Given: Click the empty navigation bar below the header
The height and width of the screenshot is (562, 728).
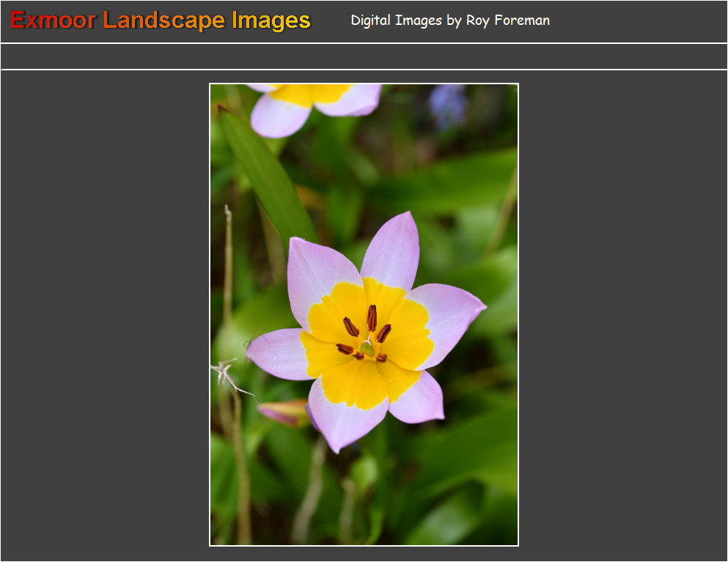Looking at the screenshot, I should [364, 56].
